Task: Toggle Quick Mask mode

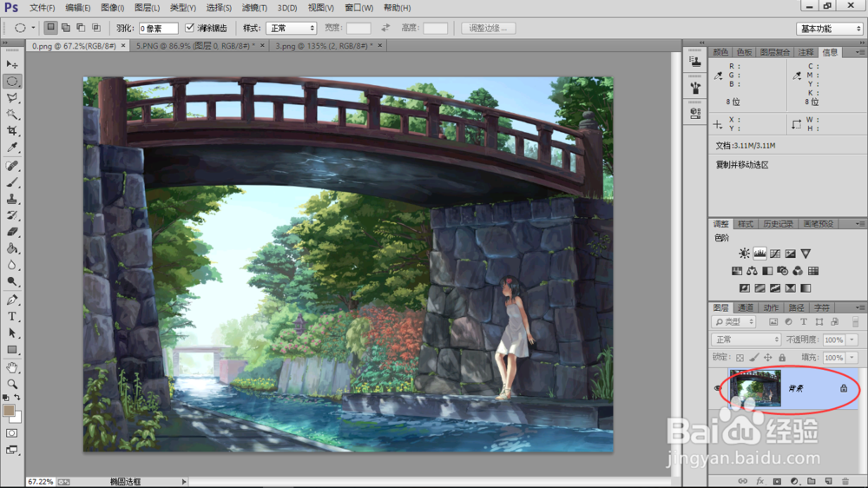Action: click(x=11, y=433)
